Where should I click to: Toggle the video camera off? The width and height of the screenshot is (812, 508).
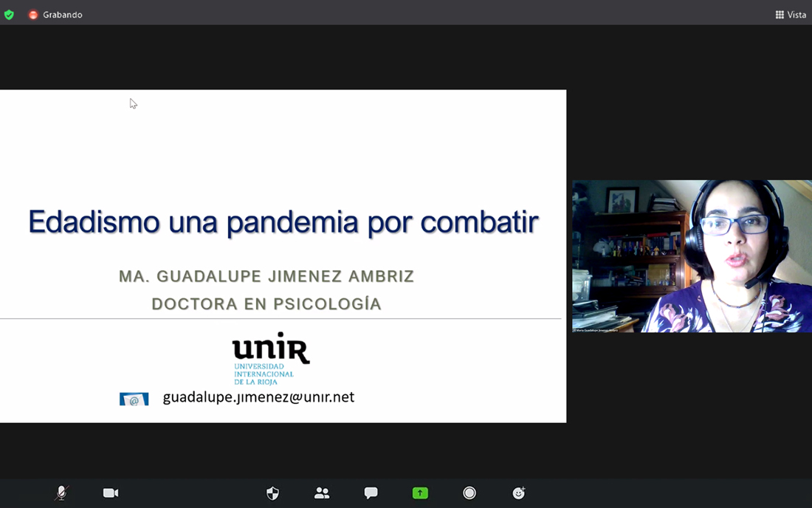click(x=111, y=493)
